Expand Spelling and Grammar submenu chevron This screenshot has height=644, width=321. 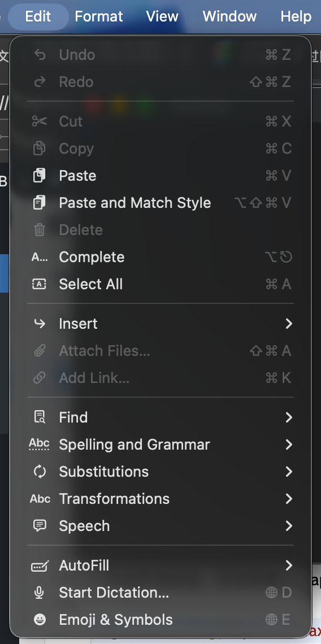[x=289, y=445]
